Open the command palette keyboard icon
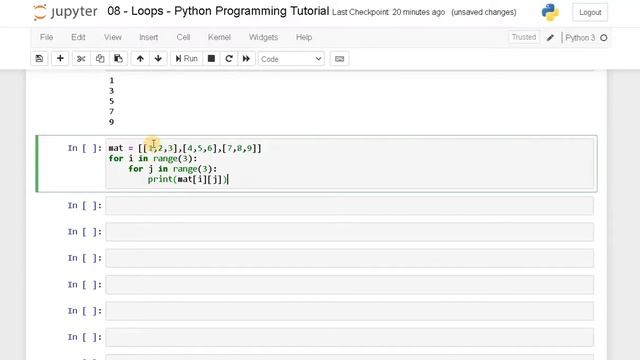 click(x=339, y=59)
